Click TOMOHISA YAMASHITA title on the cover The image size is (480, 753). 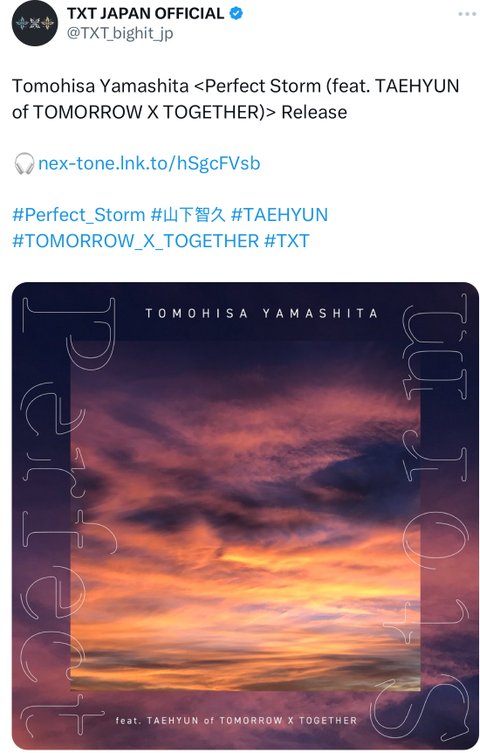[262, 314]
